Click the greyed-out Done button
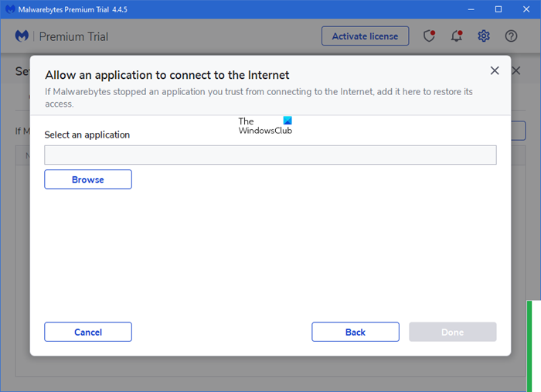Screen dimensions: 541x392 pyautogui.click(x=453, y=332)
